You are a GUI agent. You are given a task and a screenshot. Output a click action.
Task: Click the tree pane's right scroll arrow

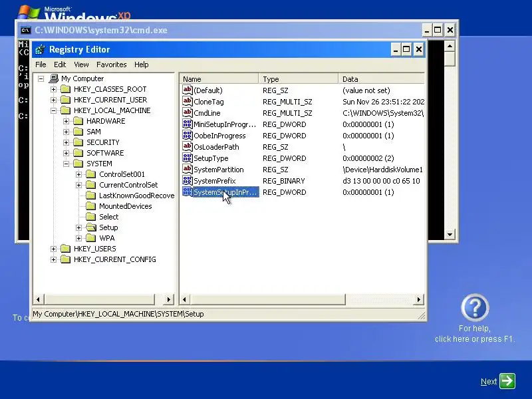click(x=168, y=300)
